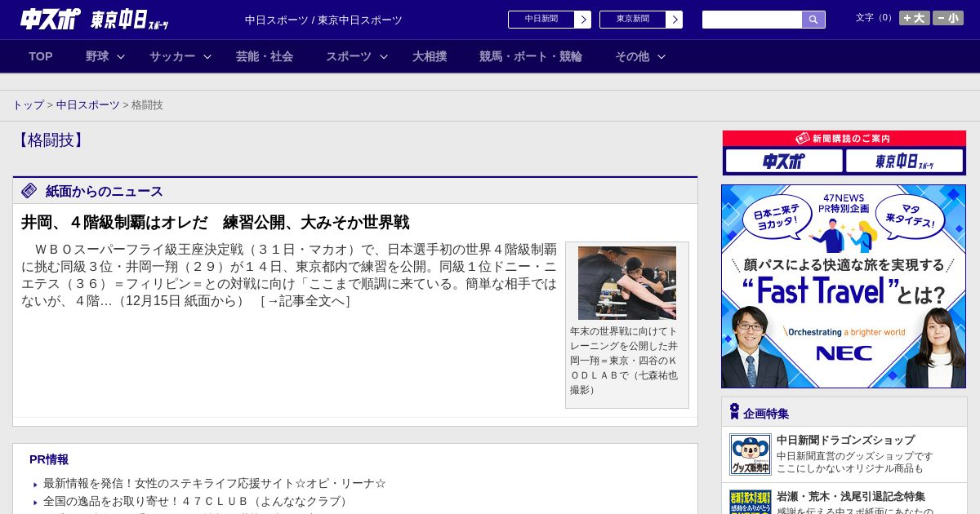Click the ドラゴンズショップ mascot thumbnail
Image resolution: width=980 pixels, height=514 pixels.
click(751, 454)
